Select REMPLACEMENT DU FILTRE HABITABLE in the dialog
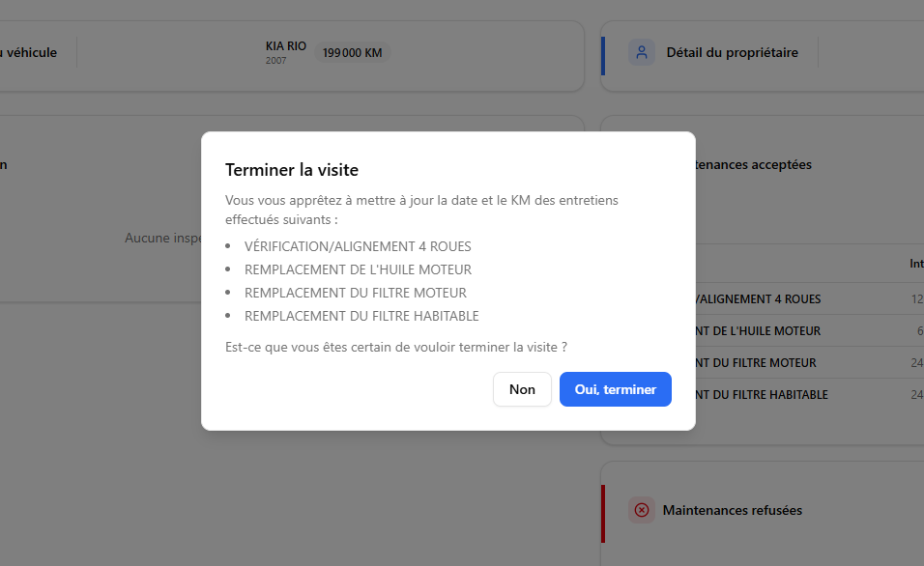Image resolution: width=924 pixels, height=566 pixels. [361, 316]
